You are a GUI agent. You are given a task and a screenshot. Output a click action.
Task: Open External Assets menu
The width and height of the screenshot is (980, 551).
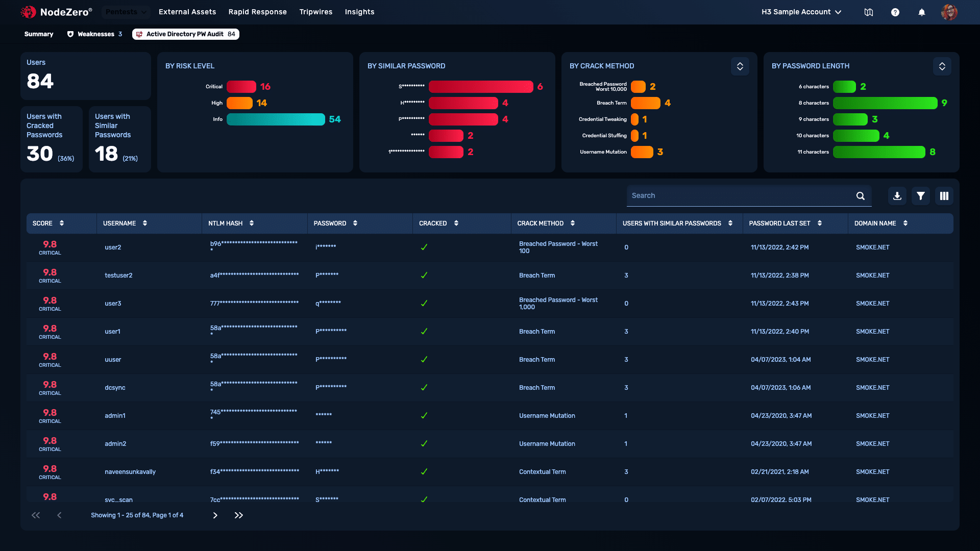click(187, 12)
